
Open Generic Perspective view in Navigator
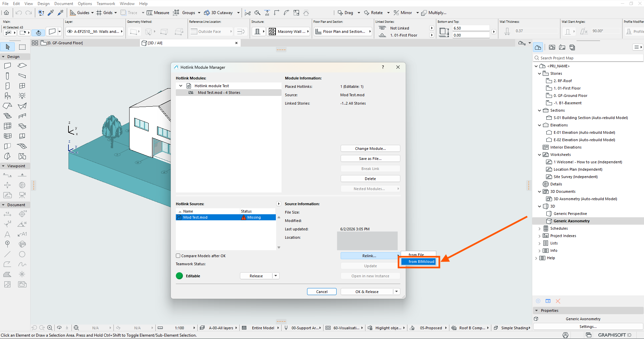570,214
